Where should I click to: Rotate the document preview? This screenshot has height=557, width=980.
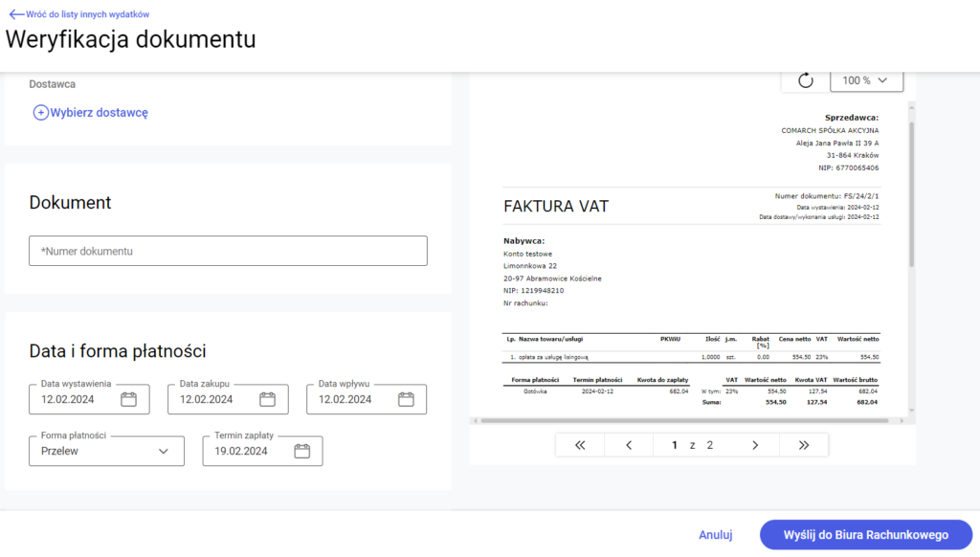coord(806,80)
